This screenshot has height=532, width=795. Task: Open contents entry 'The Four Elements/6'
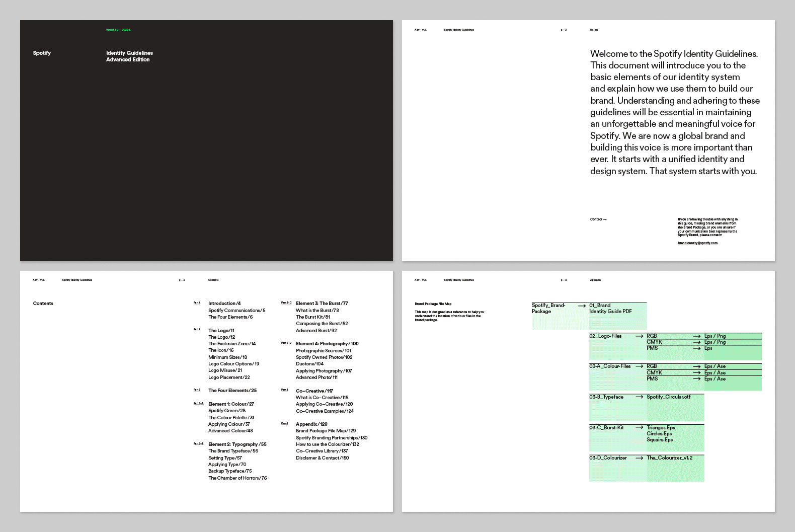tap(230, 317)
